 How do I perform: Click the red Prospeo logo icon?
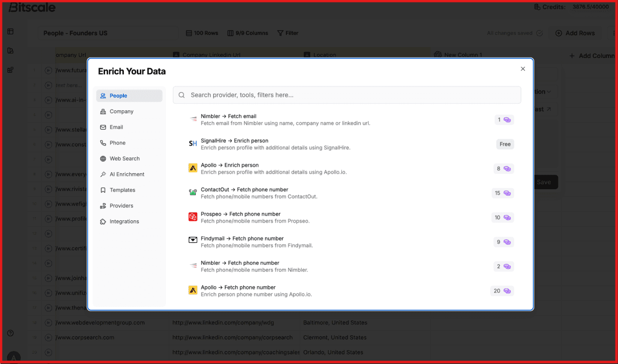(193, 217)
